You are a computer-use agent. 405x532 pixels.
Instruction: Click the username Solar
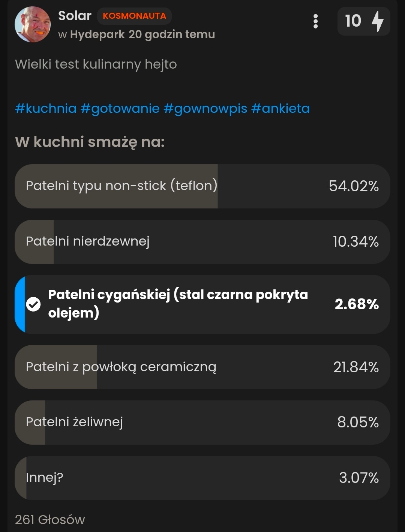[75, 16]
